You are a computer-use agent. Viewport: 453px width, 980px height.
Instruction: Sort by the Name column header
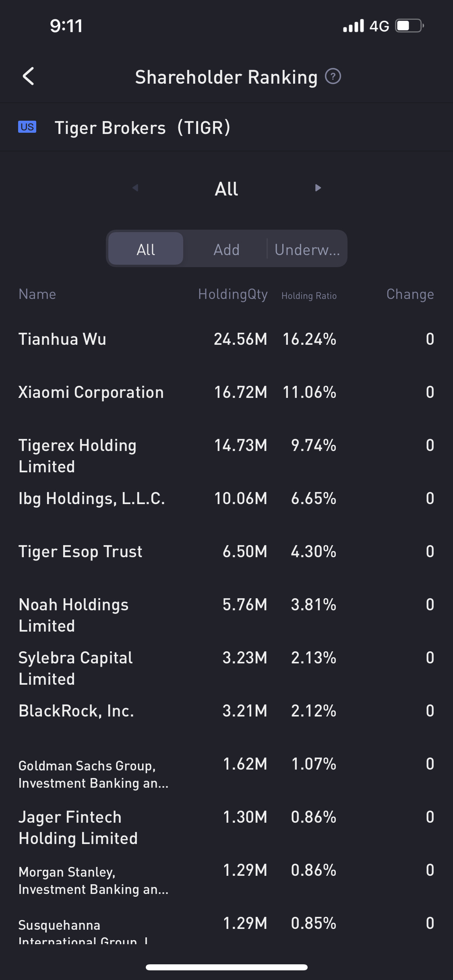[x=37, y=294]
